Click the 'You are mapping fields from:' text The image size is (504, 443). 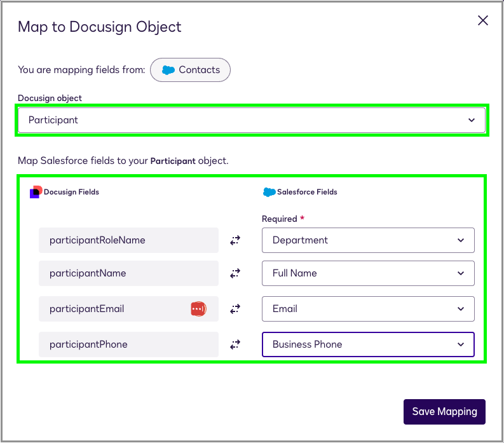pos(81,70)
